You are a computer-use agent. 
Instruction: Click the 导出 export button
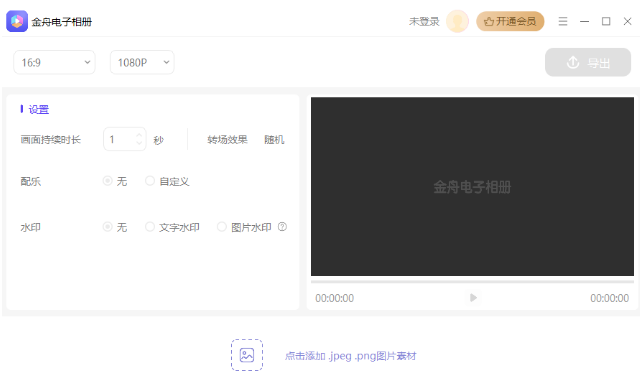click(588, 62)
